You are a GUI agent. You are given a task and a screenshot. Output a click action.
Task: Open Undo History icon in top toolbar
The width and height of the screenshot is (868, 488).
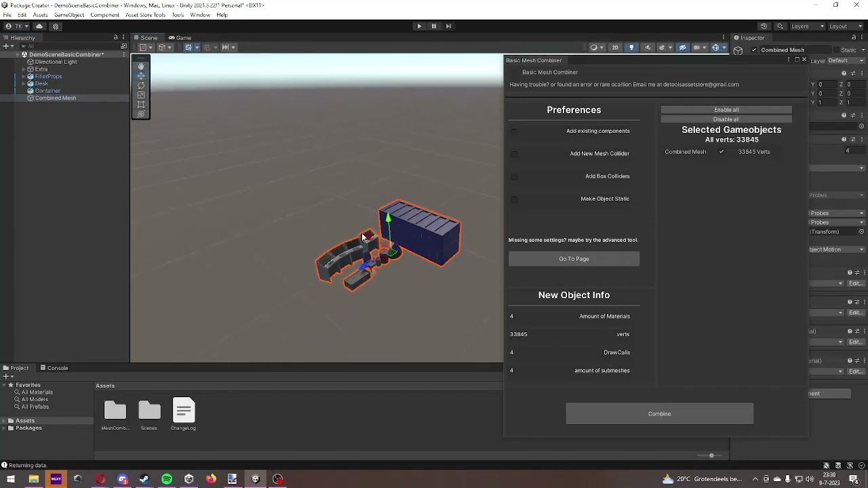[x=764, y=26]
